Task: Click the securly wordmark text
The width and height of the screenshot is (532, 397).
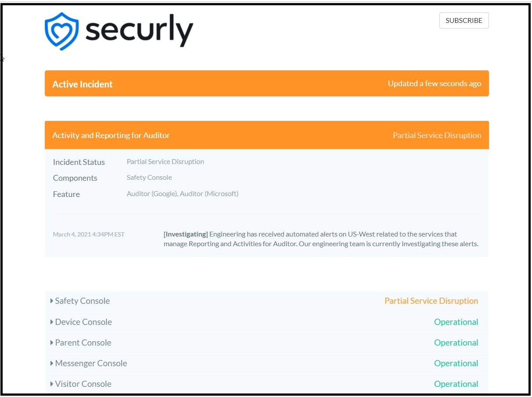Action: (x=139, y=31)
